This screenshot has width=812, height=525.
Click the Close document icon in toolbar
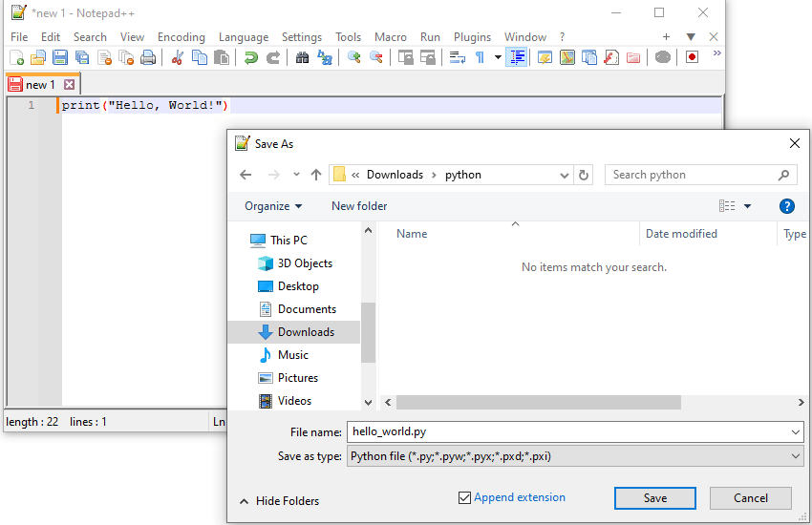point(105,57)
